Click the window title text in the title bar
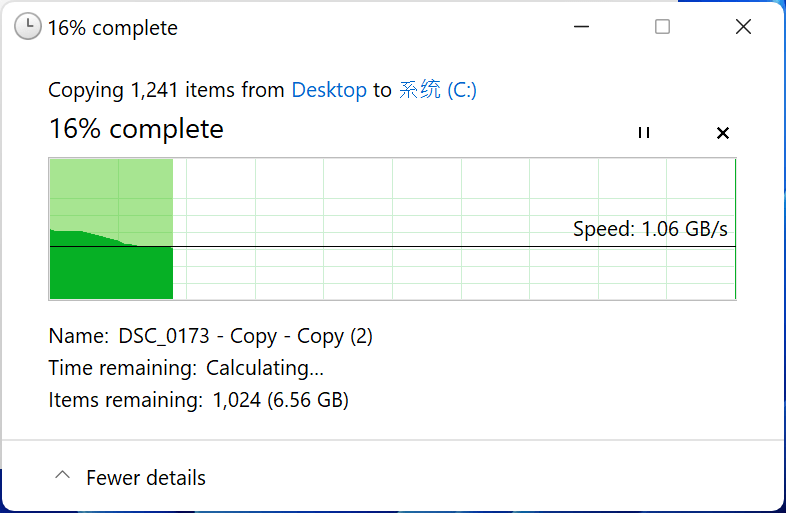The width and height of the screenshot is (786, 513). point(113,28)
